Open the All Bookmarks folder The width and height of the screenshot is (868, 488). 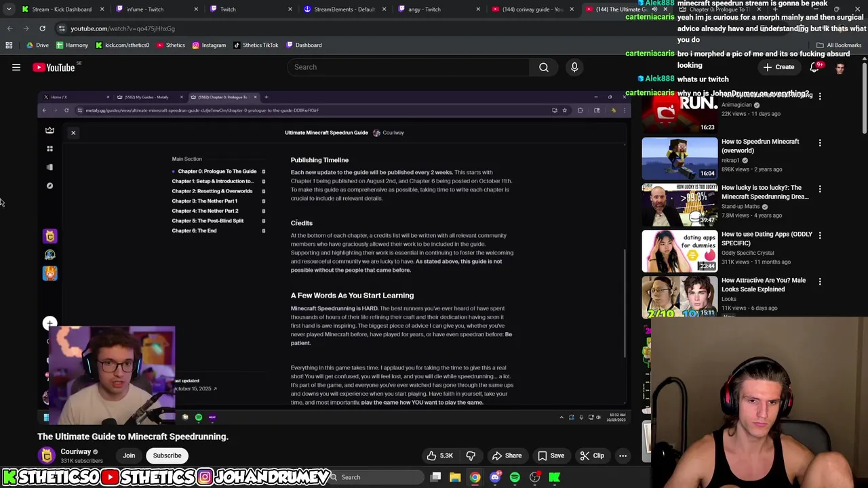point(839,45)
